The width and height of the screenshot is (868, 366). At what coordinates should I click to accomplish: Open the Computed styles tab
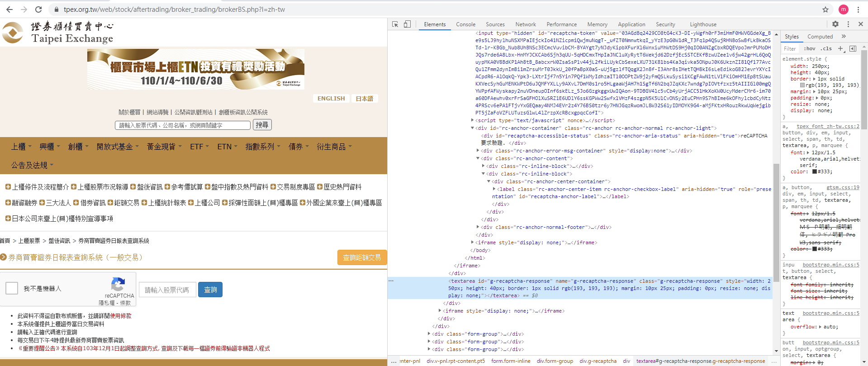pos(820,37)
